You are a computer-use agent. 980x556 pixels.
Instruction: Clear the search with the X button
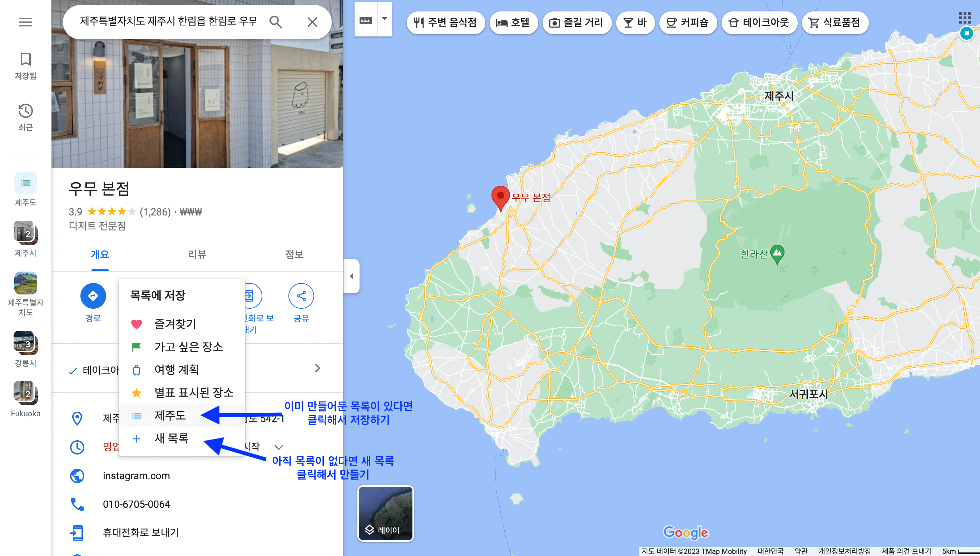[x=312, y=22]
